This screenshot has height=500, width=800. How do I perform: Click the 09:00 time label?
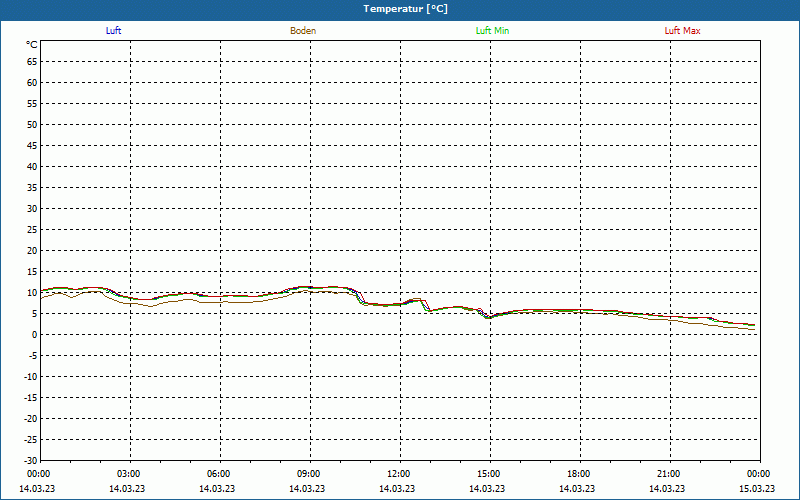click(309, 474)
